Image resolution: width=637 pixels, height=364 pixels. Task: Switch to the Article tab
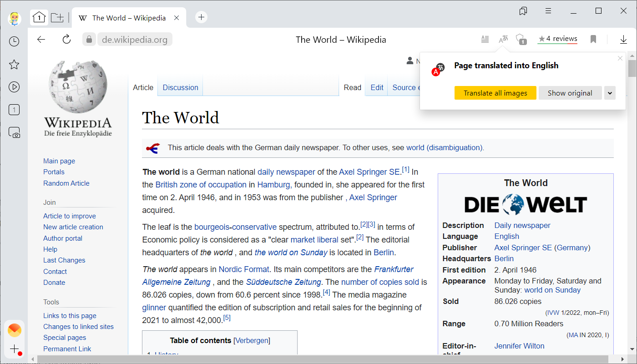point(143,87)
